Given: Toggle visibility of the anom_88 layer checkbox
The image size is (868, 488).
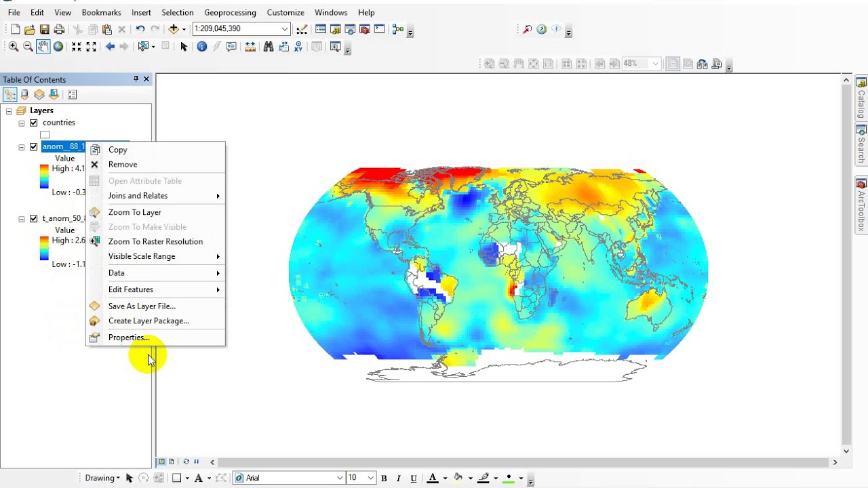Looking at the screenshot, I should (x=33, y=146).
